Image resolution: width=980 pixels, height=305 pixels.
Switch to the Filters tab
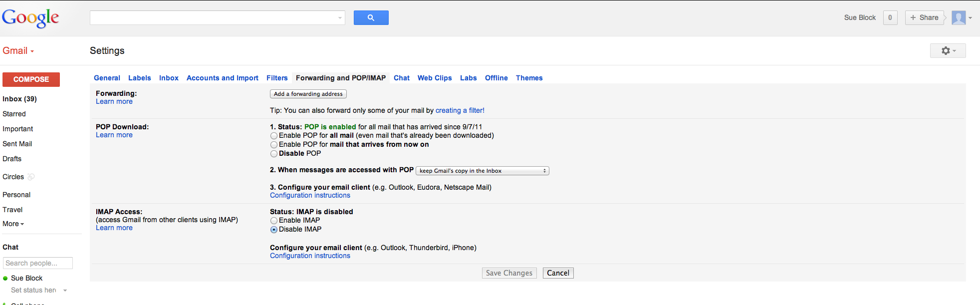point(277,78)
